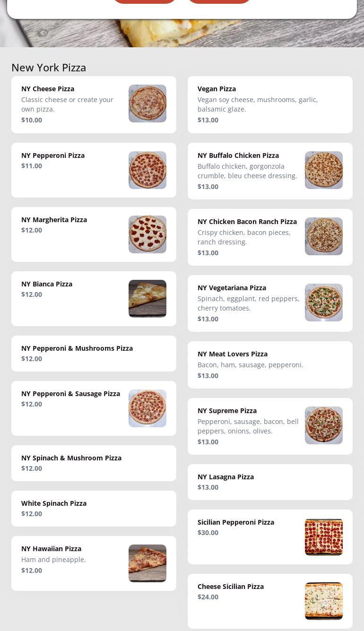
Task: Open the Sicilian Pepperoni Pizza image
Action: [324, 537]
